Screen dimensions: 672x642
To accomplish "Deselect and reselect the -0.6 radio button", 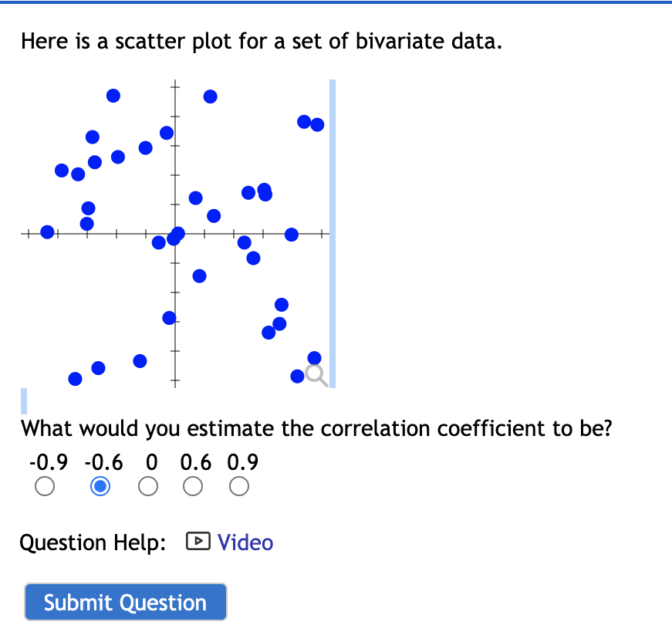I will click(x=100, y=486).
